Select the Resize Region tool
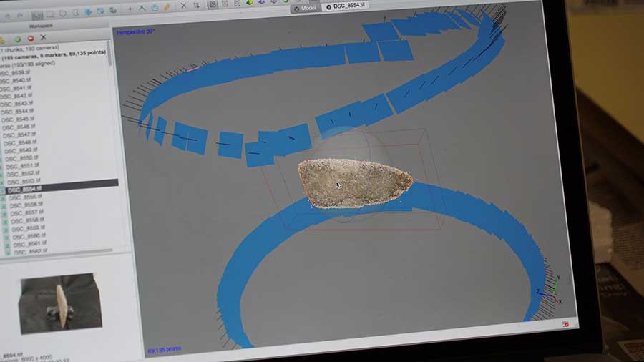The height and width of the screenshot is (362, 644). (x=88, y=12)
